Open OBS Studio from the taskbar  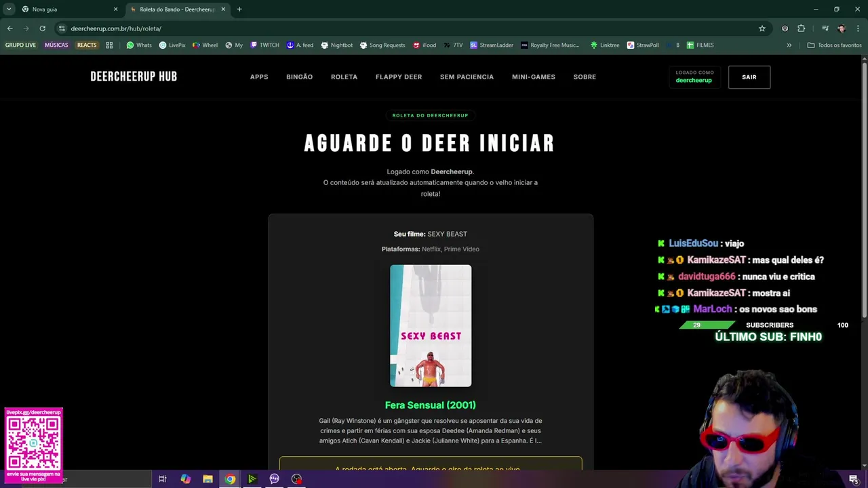click(296, 479)
